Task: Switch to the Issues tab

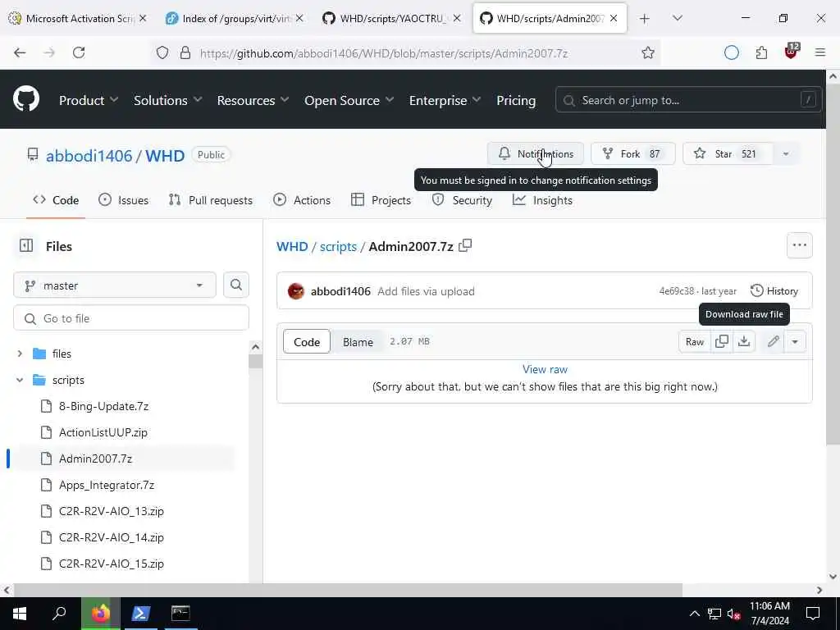Action: (x=124, y=200)
